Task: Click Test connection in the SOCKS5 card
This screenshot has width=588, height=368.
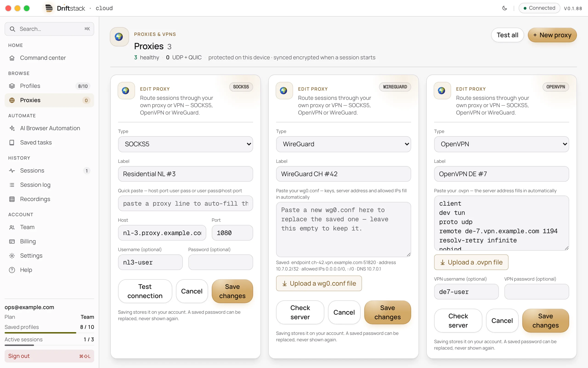Action: point(145,291)
